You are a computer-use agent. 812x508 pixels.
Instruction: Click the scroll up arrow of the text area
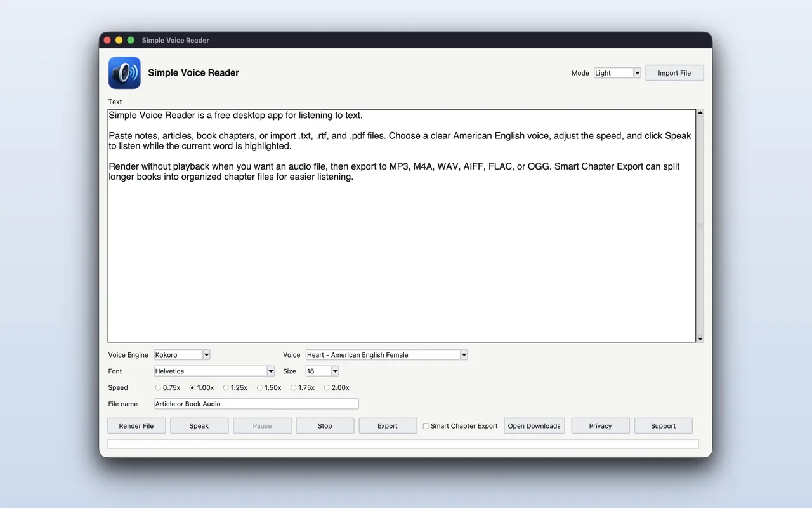point(700,112)
